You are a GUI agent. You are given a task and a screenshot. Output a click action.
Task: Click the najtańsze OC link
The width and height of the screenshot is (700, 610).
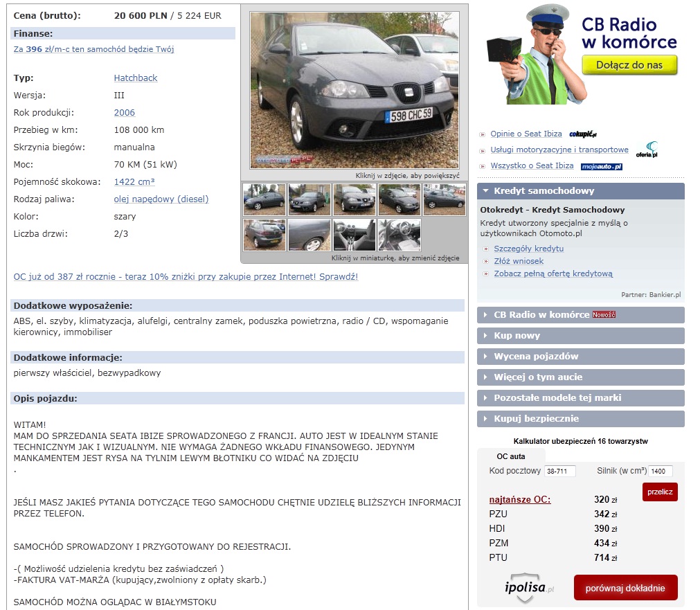(520, 500)
